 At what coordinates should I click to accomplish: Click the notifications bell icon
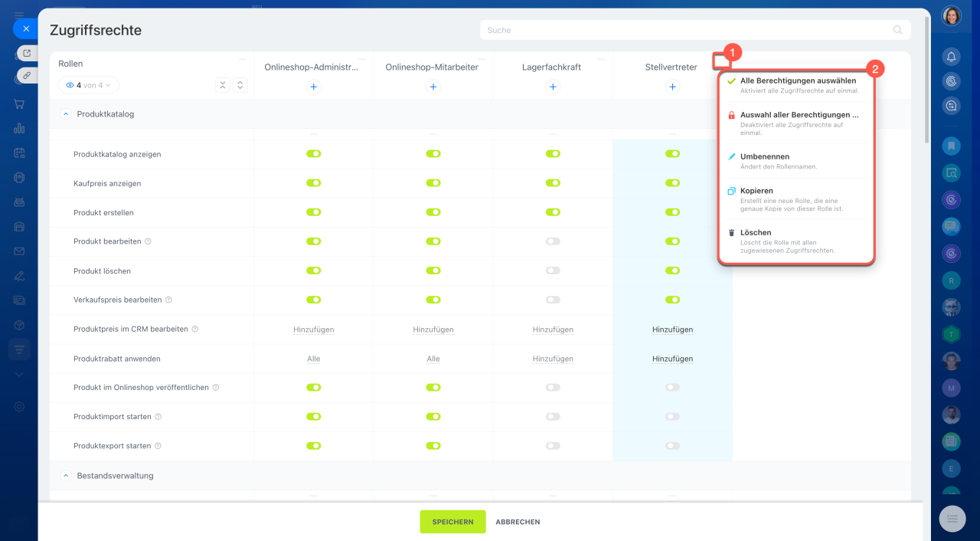click(x=951, y=57)
